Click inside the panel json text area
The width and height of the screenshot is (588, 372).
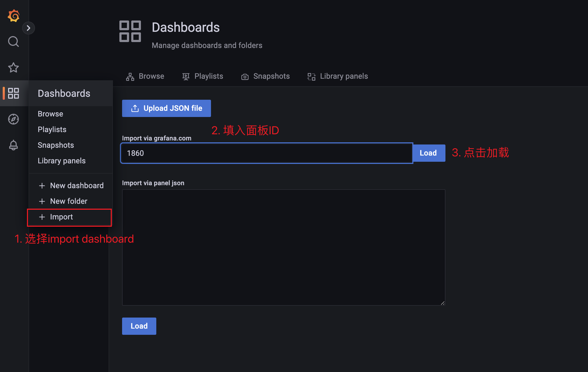tap(283, 247)
